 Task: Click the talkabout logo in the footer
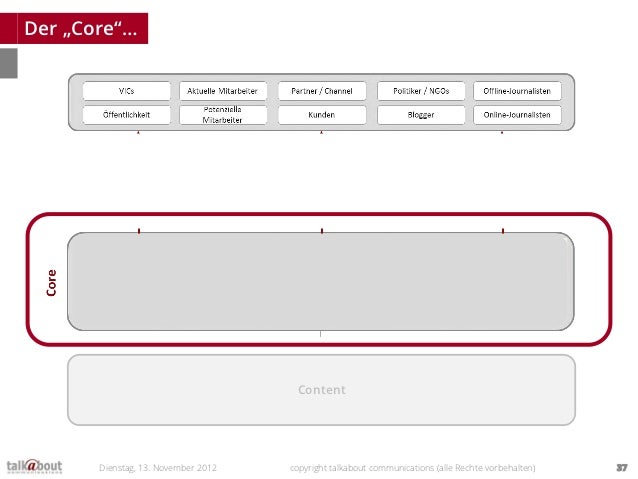click(x=34, y=466)
